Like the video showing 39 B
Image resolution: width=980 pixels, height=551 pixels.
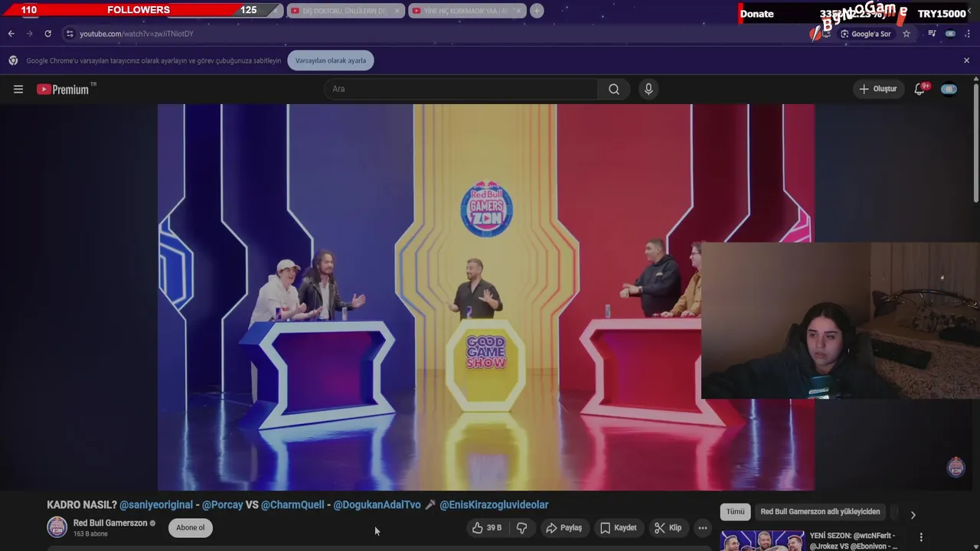click(486, 528)
